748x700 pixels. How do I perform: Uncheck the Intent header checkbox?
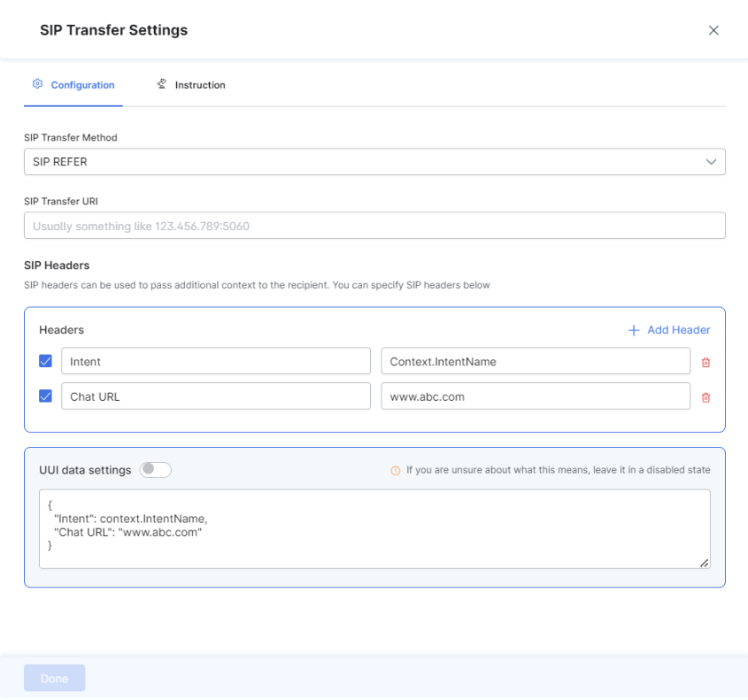45,361
